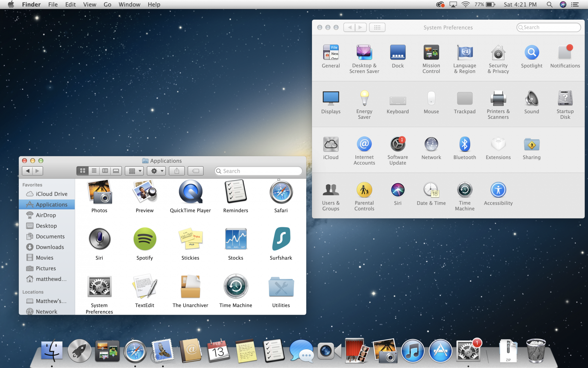Viewport: 588px width, 368px height.
Task: Open the Finder action gear menu
Action: [x=157, y=171]
